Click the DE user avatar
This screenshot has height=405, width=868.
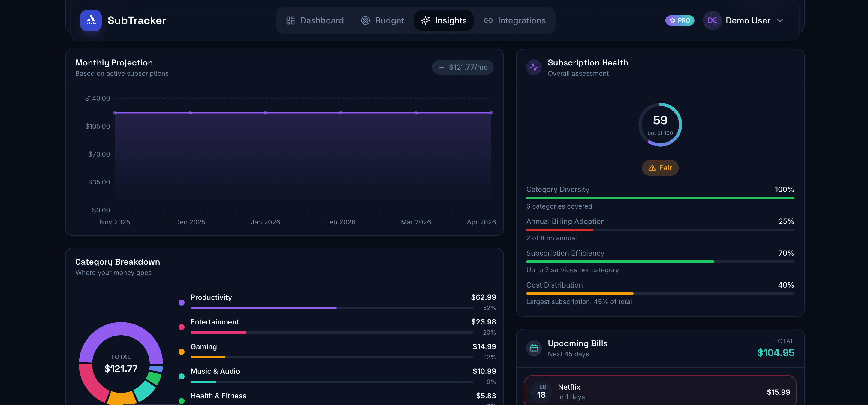712,20
